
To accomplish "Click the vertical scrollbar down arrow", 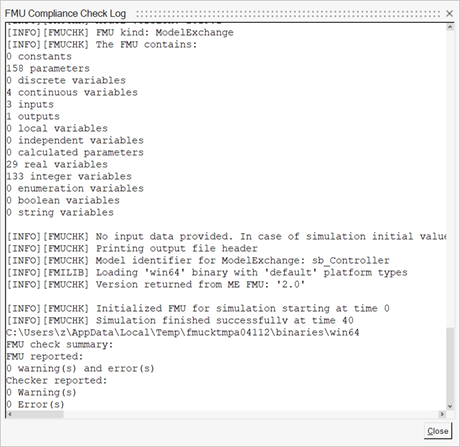I will [450, 406].
